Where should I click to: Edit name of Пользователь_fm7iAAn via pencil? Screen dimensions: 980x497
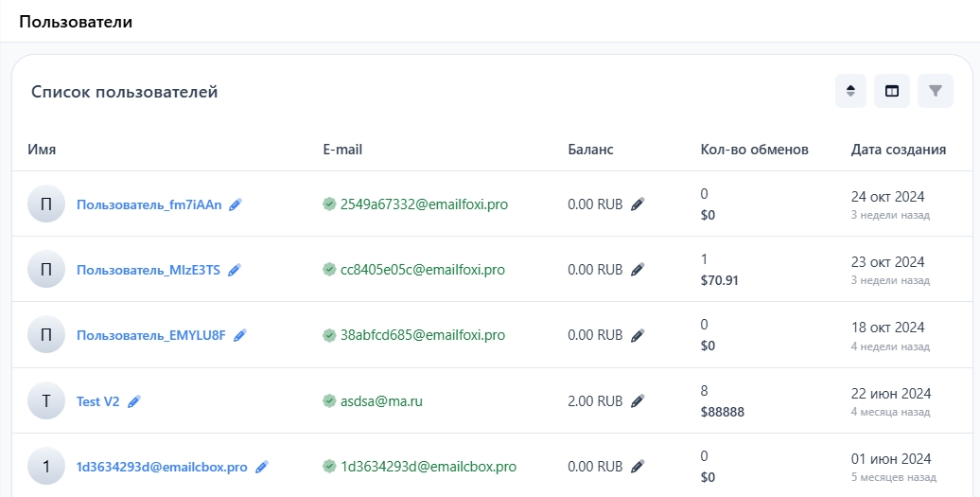[236, 204]
